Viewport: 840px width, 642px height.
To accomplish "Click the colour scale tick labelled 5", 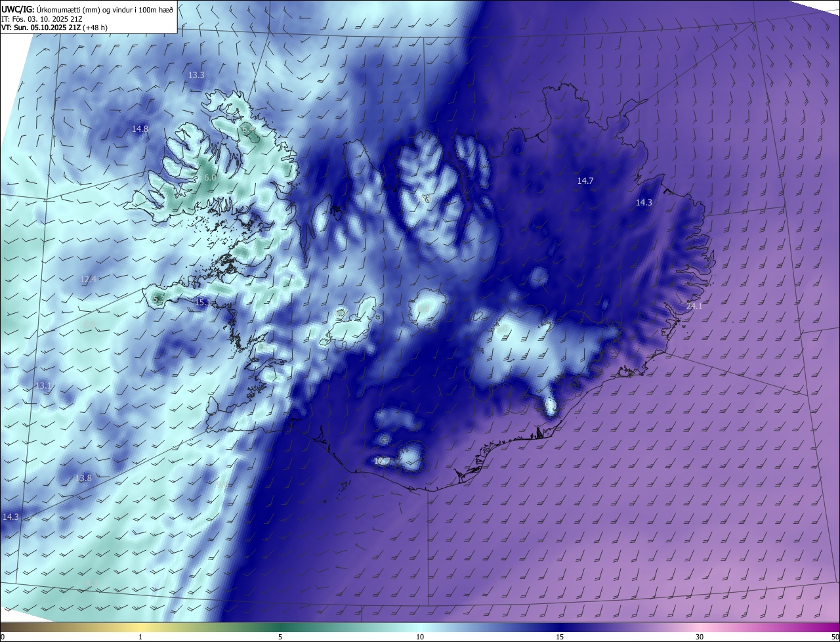I will 280,637.
